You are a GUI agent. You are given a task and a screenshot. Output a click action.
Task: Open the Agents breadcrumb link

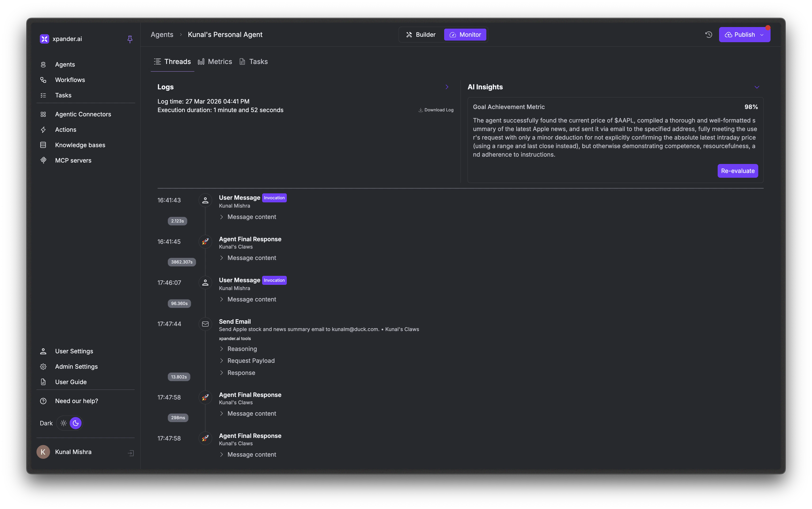pos(162,34)
